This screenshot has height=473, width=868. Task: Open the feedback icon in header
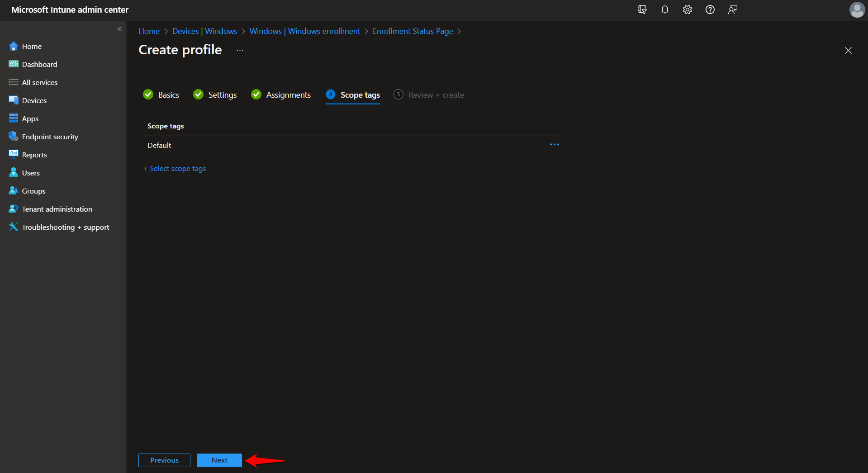pyautogui.click(x=732, y=9)
